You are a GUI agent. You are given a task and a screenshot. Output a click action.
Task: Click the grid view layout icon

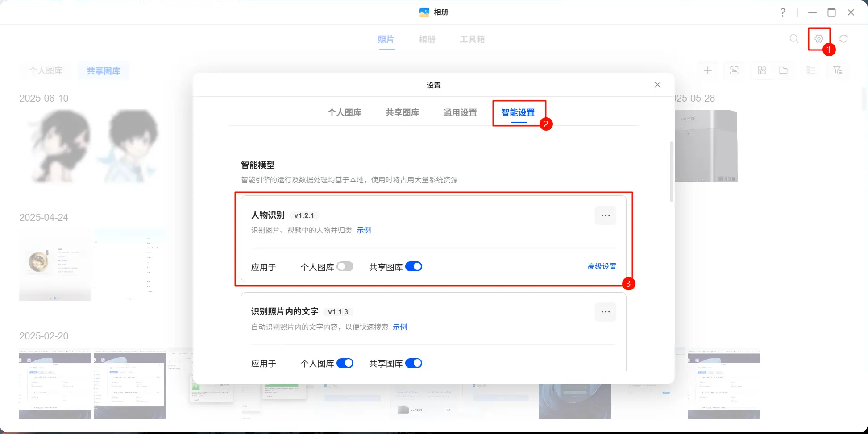pyautogui.click(x=762, y=70)
